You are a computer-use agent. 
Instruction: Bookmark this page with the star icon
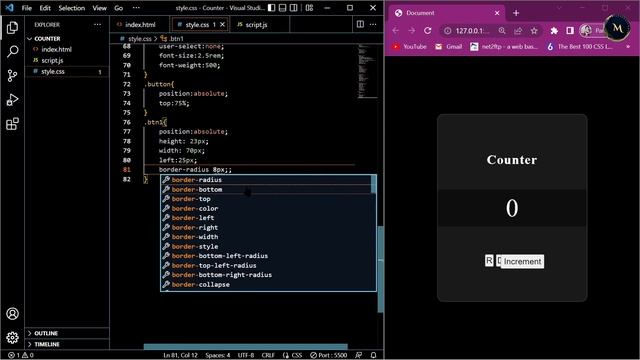534,31
